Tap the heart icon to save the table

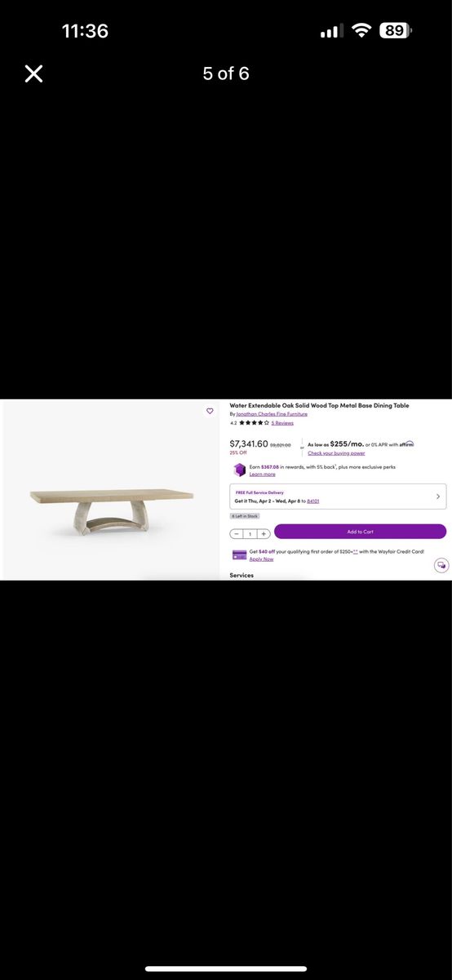[210, 411]
